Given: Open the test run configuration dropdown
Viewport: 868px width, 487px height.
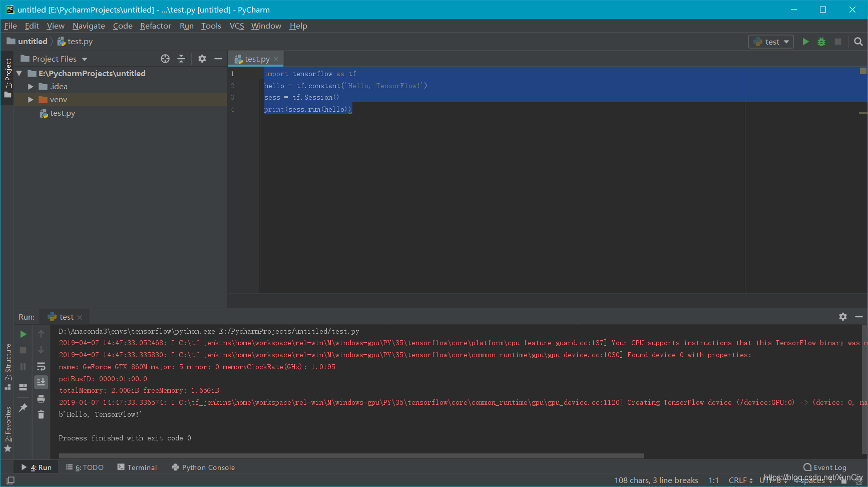Looking at the screenshot, I should click(x=771, y=42).
